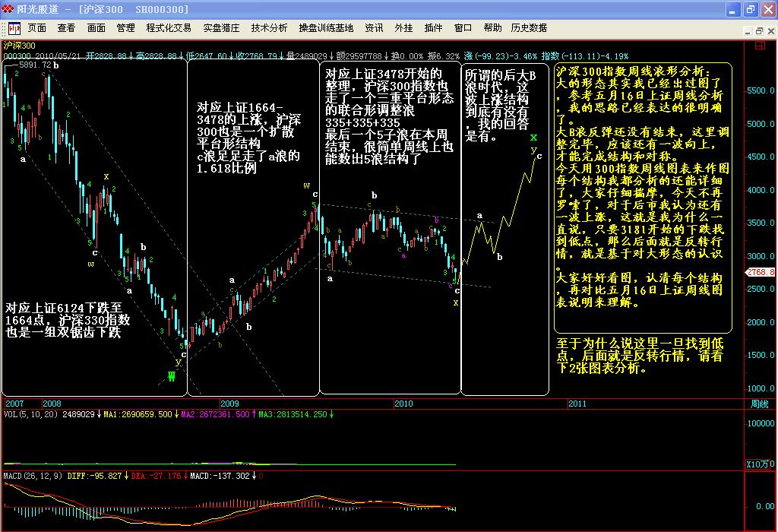Screen dimensions: 778x532
Task: Click the current price tag 2768.8
Action: [x=761, y=272]
